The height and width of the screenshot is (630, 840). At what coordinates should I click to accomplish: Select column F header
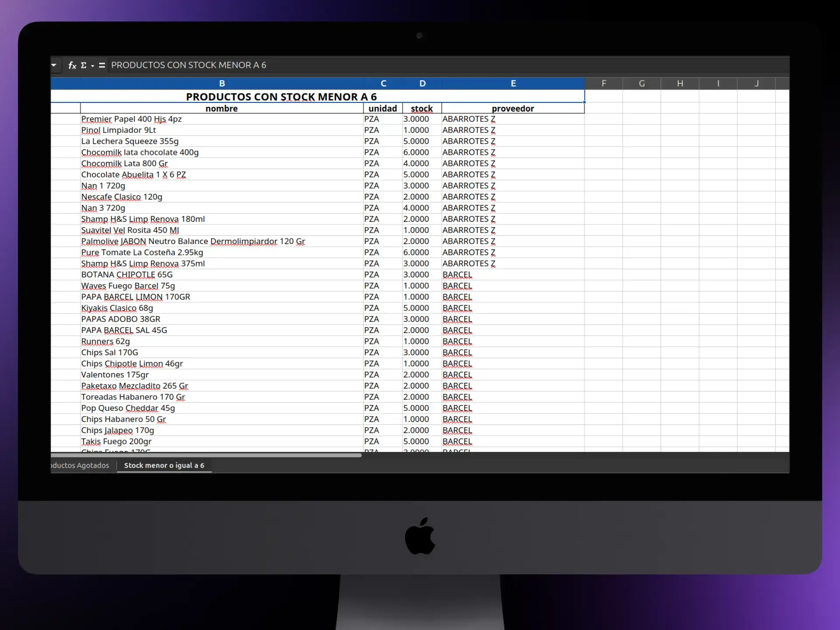[x=604, y=84]
